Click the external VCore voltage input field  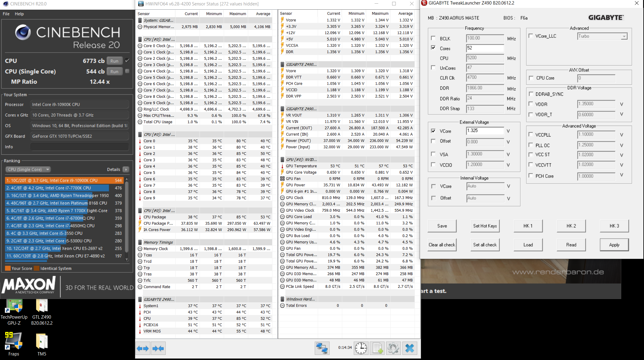[485, 131]
